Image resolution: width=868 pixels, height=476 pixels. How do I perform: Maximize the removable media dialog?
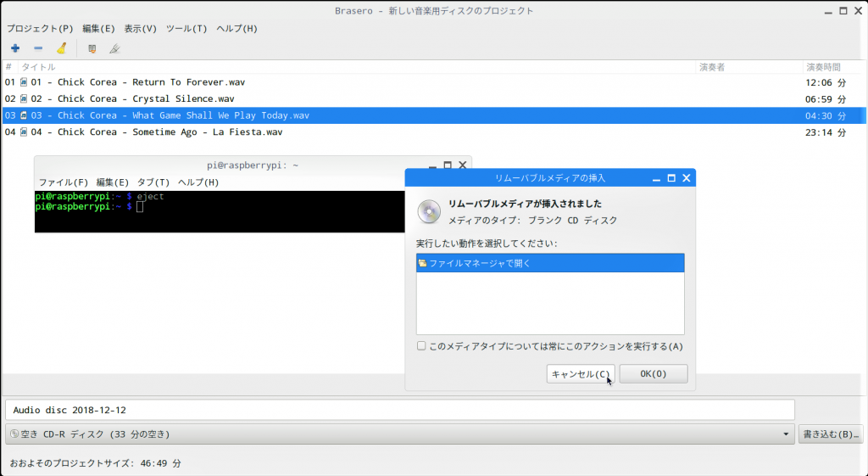point(671,178)
